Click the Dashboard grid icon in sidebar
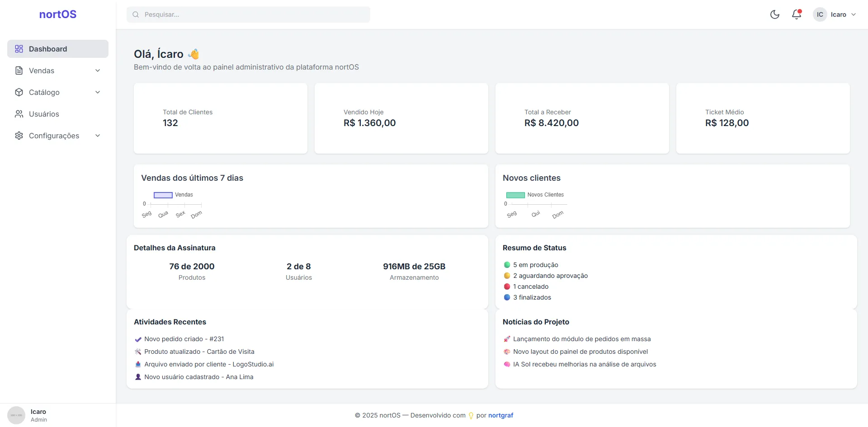 pyautogui.click(x=19, y=49)
